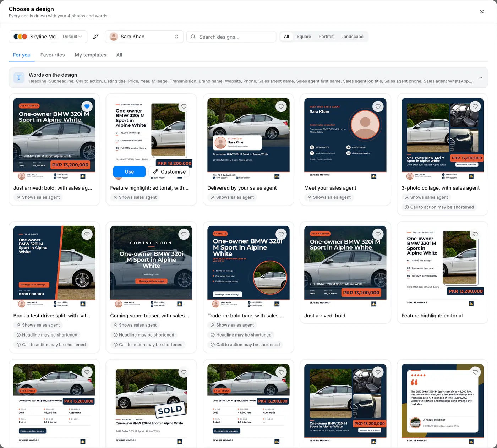Click Sara Khan's avatar picture
This screenshot has width=497, height=448.
(x=114, y=37)
